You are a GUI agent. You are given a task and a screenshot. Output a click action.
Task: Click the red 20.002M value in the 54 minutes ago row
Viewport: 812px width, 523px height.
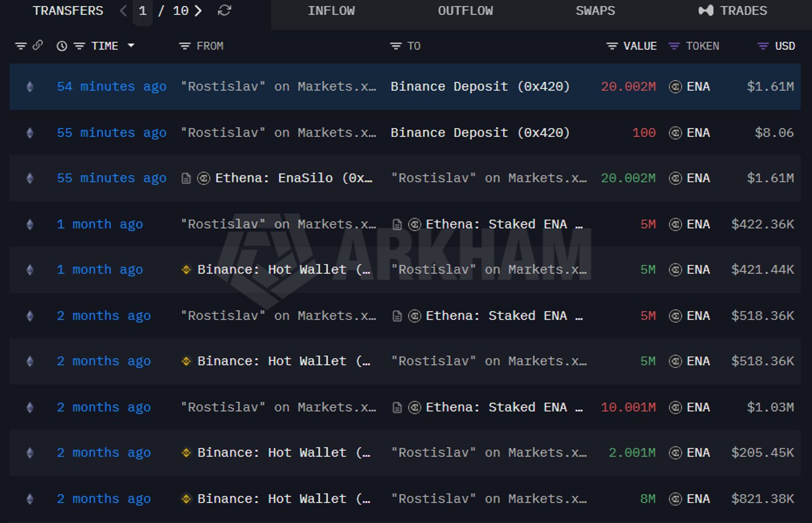[628, 87]
